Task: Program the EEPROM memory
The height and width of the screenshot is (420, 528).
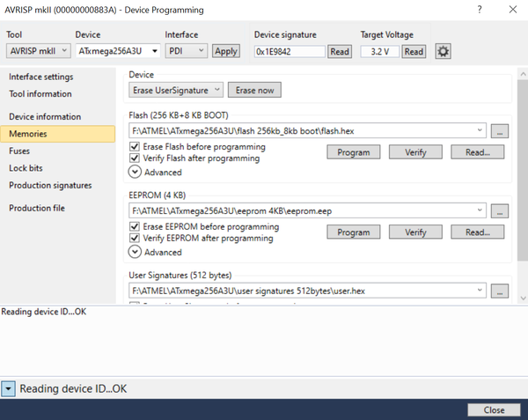Action: (x=354, y=232)
